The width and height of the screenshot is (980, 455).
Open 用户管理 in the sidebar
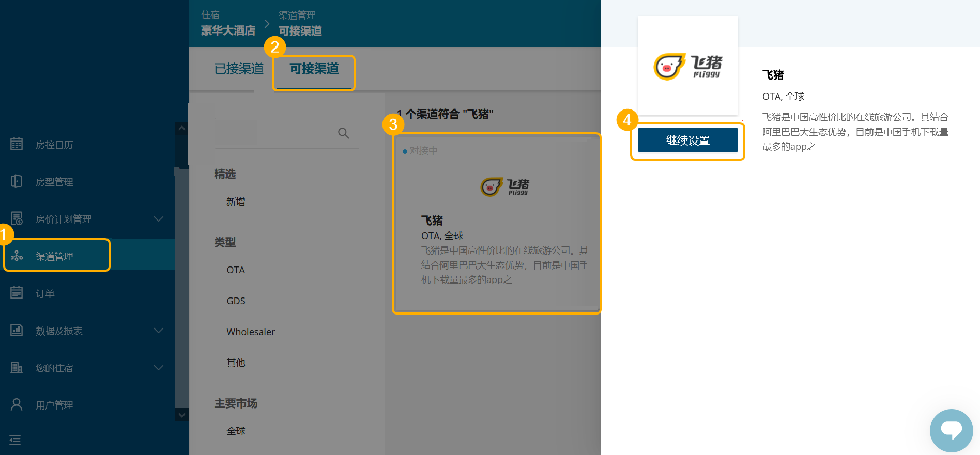coord(54,405)
